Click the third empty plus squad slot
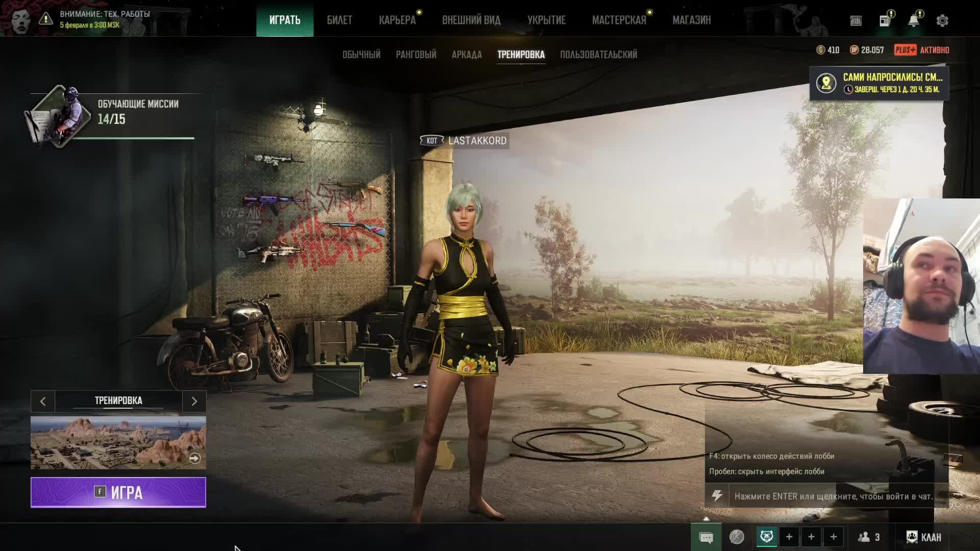 click(x=834, y=537)
